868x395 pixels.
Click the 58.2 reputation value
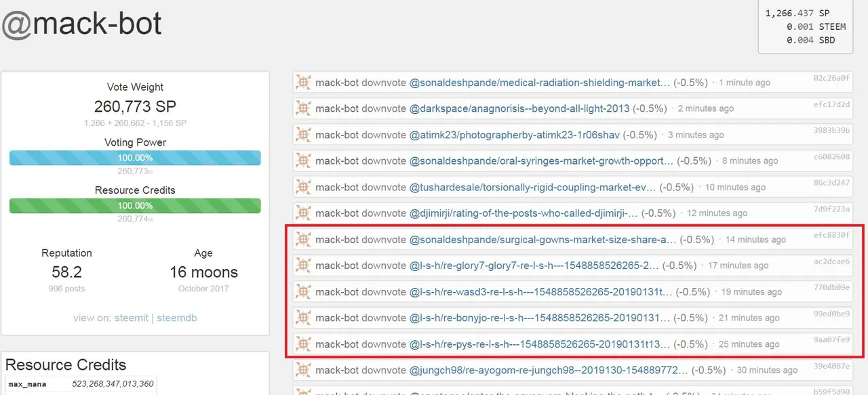(x=66, y=272)
